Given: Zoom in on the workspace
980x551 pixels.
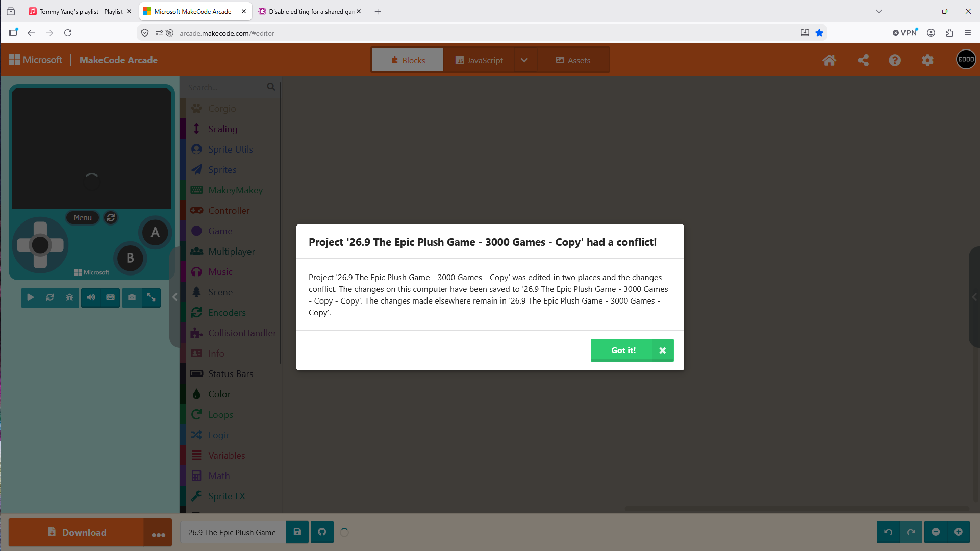Looking at the screenshot, I should (958, 533).
